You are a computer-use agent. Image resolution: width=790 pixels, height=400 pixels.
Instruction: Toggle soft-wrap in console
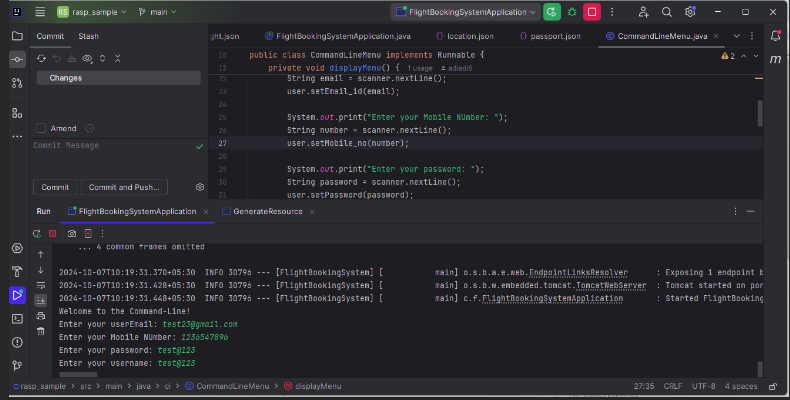41,286
